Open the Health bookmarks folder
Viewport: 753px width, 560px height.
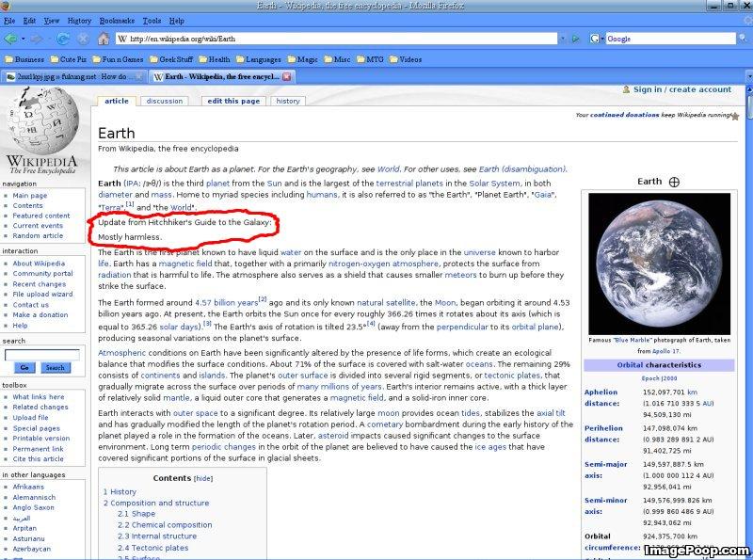pyautogui.click(x=215, y=59)
